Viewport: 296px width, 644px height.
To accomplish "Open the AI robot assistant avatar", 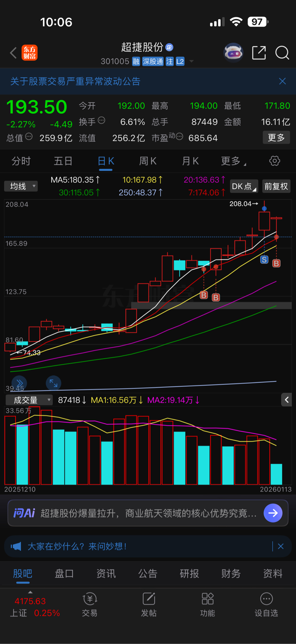I will point(234,52).
